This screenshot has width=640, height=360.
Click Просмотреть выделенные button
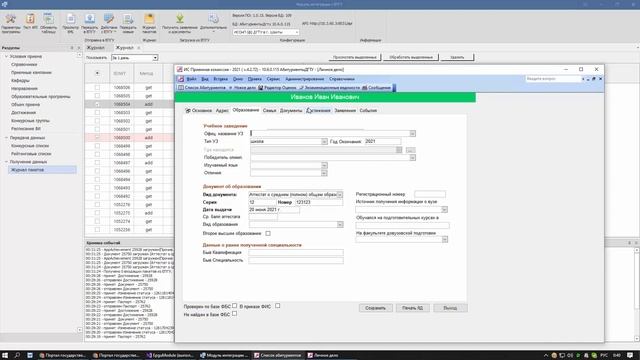[x=355, y=57]
